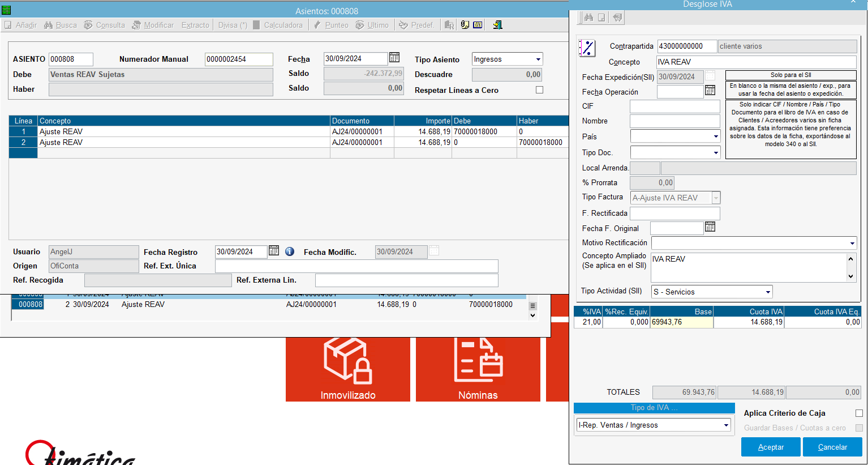Open the Tipo de IVA dropdown
The height and width of the screenshot is (465, 868).
726,425
